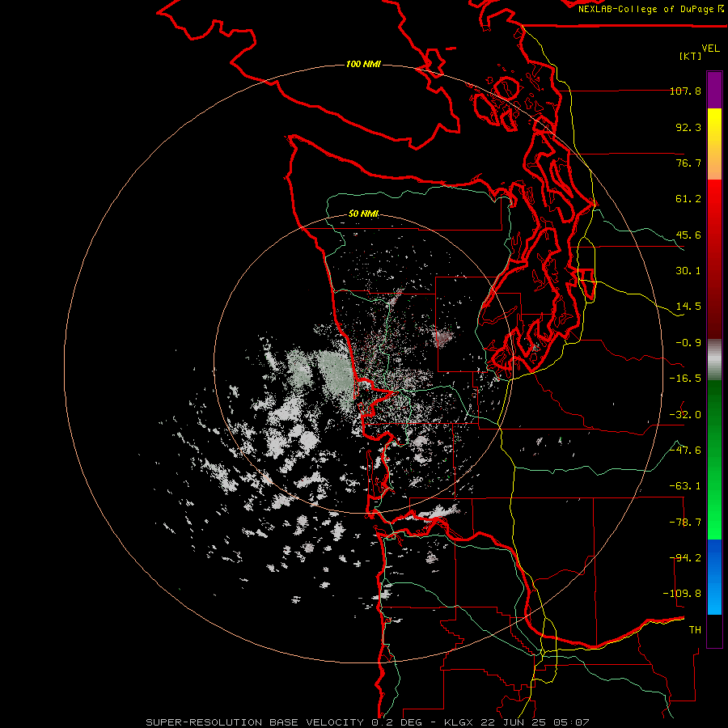
Task: Click the 61.2 velocity scale value
Action: point(688,199)
